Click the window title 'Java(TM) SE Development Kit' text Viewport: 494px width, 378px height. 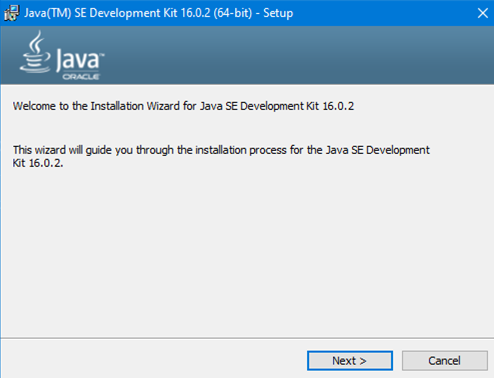[x=159, y=13]
